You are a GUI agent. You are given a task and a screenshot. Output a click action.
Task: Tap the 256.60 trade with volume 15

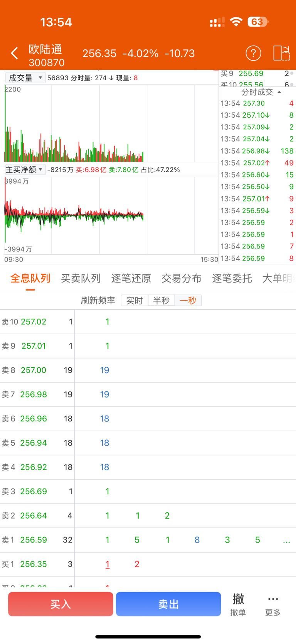(x=257, y=175)
